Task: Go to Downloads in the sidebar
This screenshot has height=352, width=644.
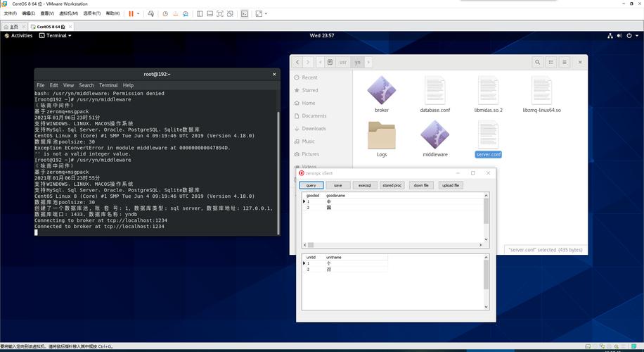Action: [x=314, y=128]
